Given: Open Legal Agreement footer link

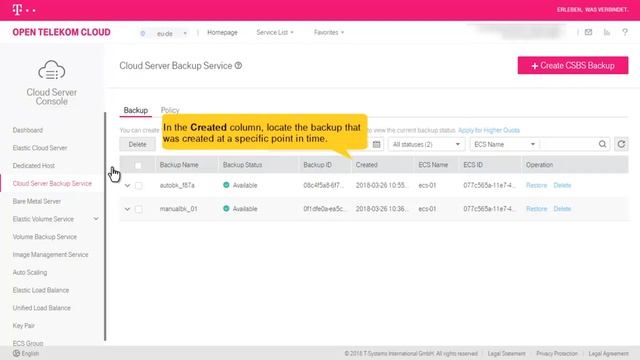Looking at the screenshot, I should 609,353.
